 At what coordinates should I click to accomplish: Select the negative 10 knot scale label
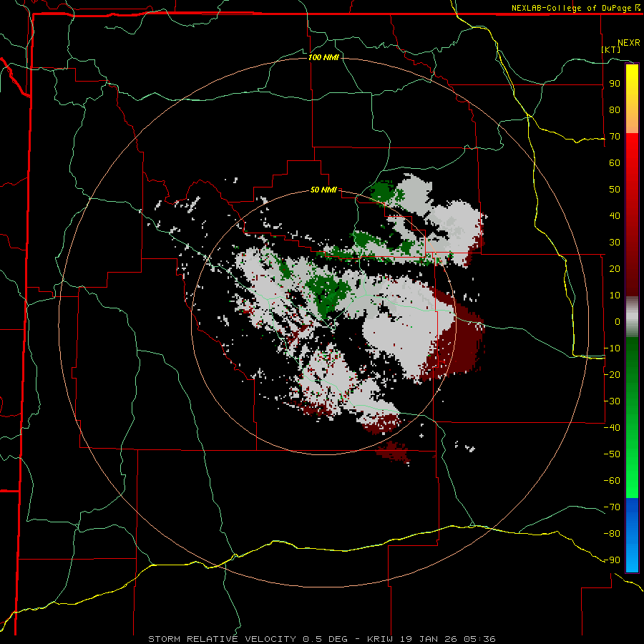point(612,348)
